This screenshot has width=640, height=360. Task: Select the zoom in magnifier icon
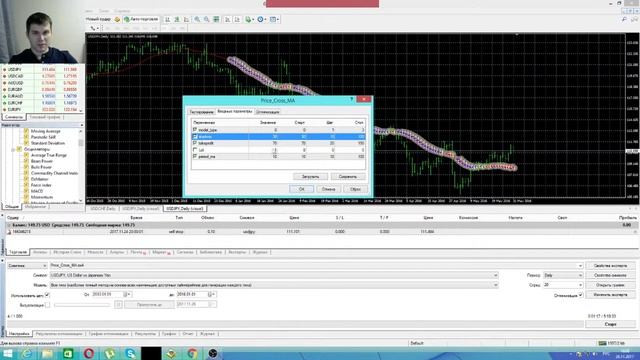(197, 19)
